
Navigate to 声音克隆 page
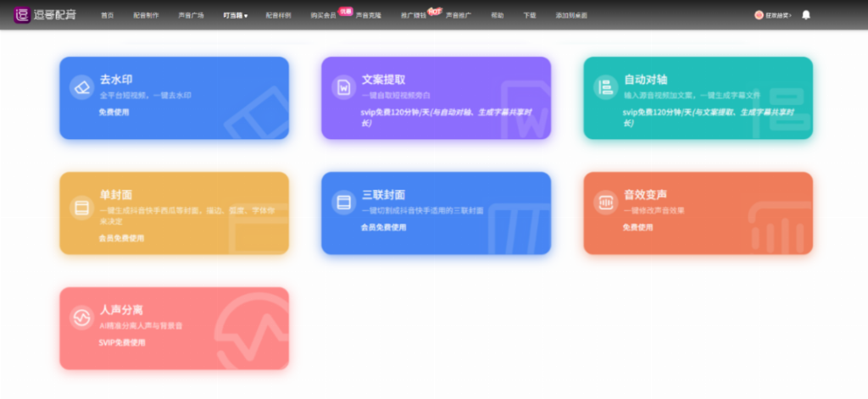pos(368,16)
